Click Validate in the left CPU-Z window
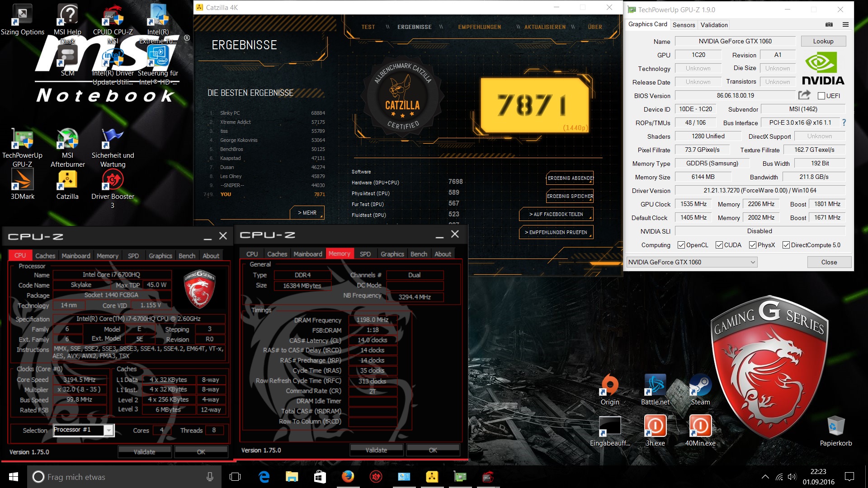868x488 pixels. click(144, 452)
